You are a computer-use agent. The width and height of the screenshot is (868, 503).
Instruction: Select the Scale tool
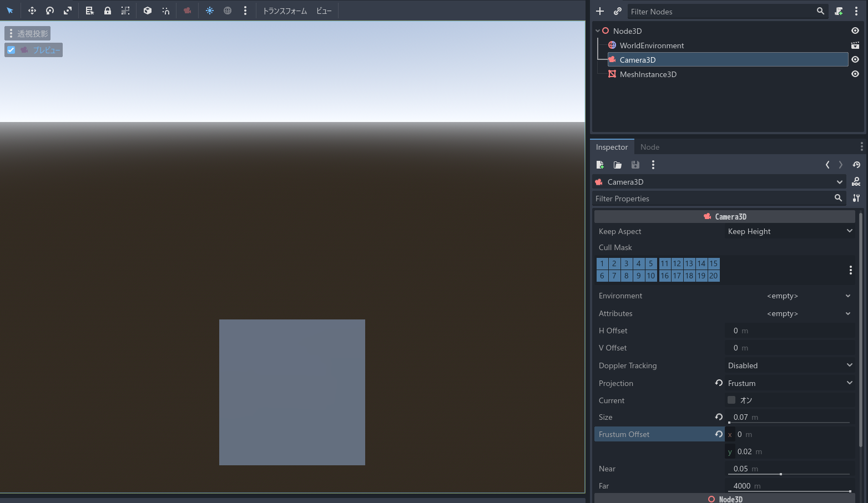68,11
